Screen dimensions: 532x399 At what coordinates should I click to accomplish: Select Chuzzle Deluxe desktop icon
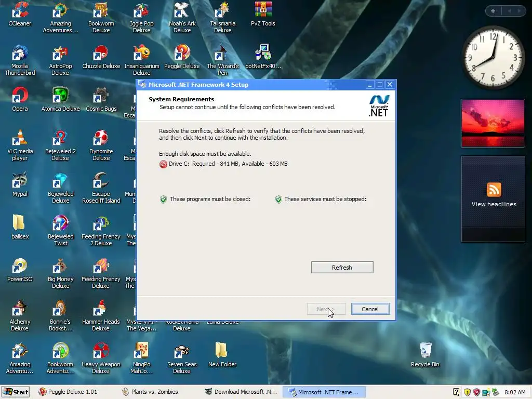(x=101, y=57)
